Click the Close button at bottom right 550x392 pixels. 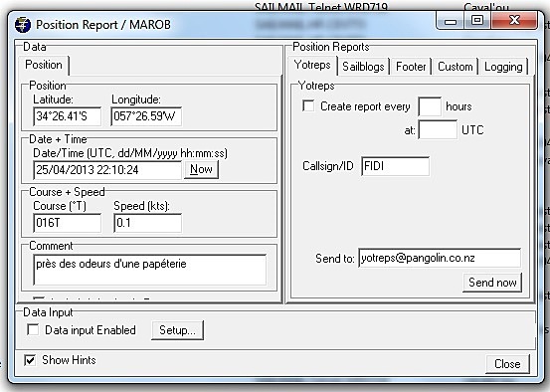point(507,363)
